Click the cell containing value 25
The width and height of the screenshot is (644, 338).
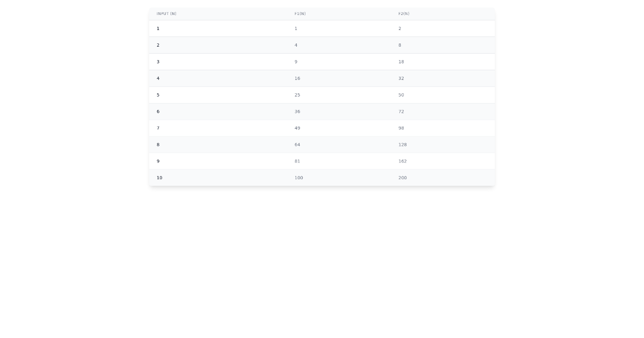(x=297, y=95)
